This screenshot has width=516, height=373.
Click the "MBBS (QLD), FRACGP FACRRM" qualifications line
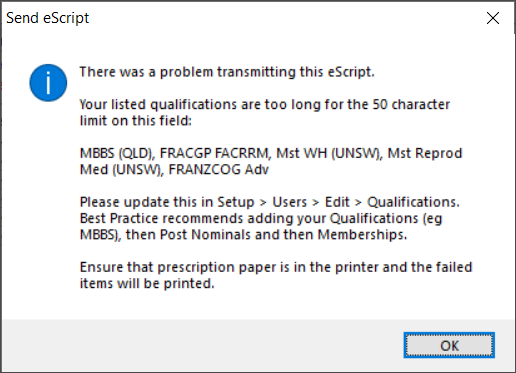pyautogui.click(x=271, y=153)
